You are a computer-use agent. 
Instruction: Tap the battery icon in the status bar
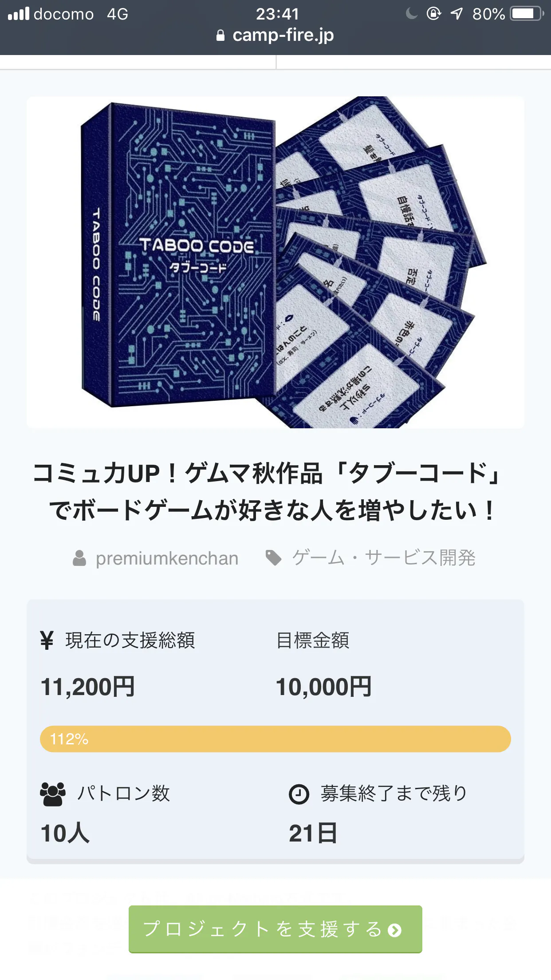coord(527,14)
